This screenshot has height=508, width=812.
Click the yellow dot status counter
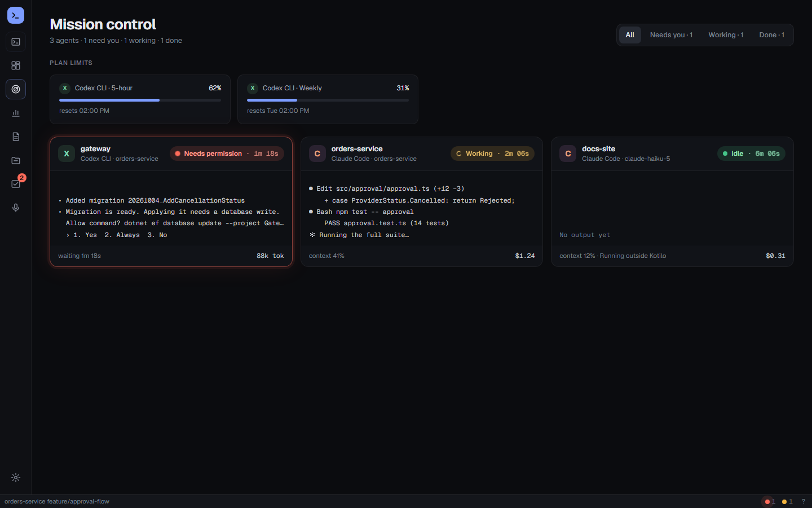tap(787, 501)
